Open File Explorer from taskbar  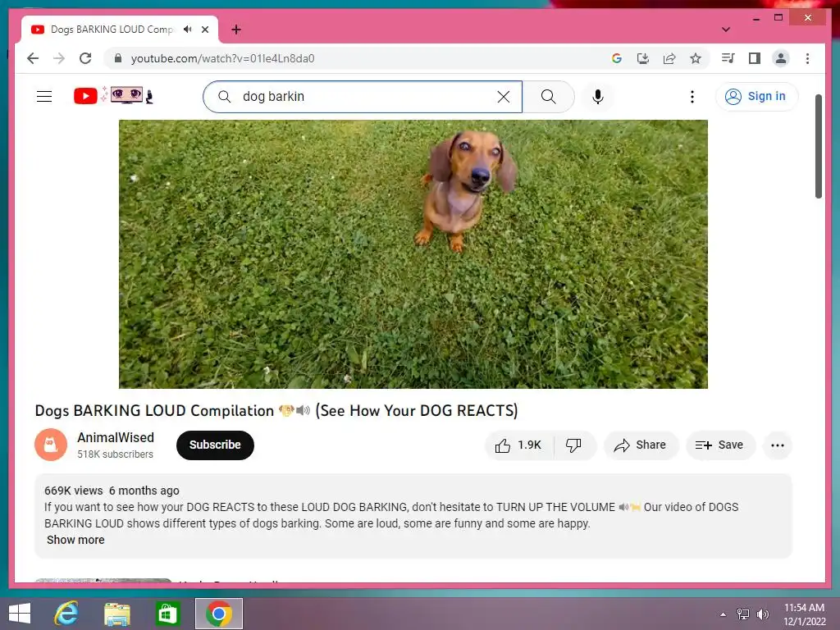[x=116, y=614]
